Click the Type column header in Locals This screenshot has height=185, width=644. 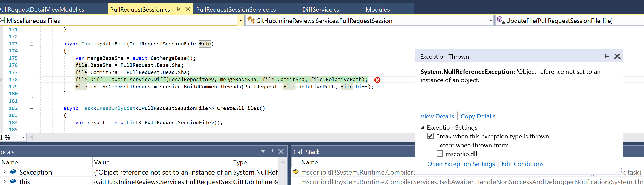pos(255,162)
